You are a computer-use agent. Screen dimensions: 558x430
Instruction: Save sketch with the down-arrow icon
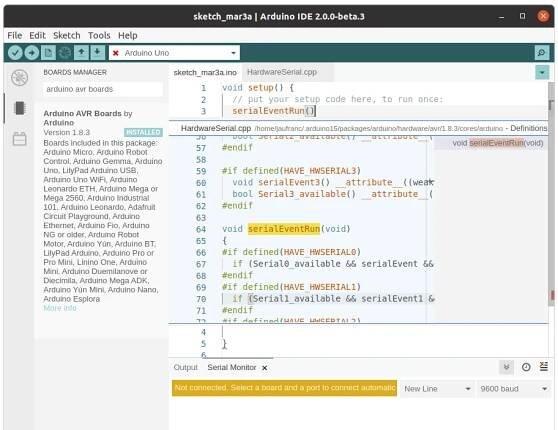tap(97, 53)
